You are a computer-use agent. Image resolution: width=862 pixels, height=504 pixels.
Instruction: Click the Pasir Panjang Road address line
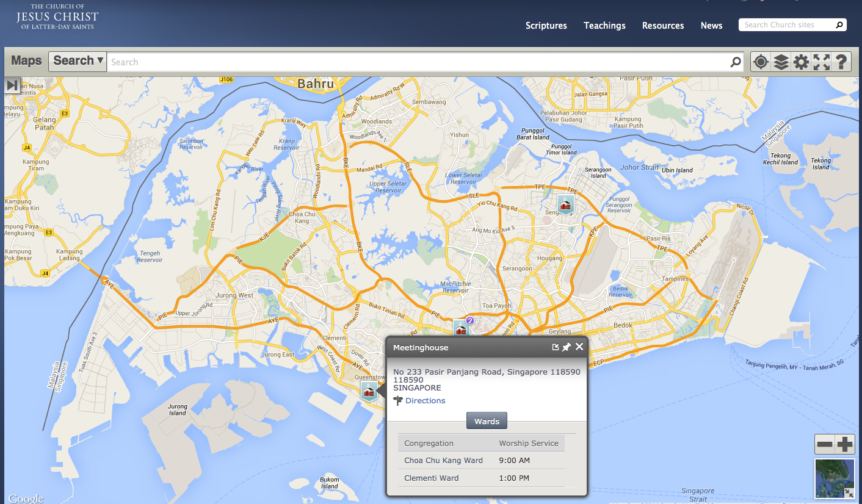point(487,372)
